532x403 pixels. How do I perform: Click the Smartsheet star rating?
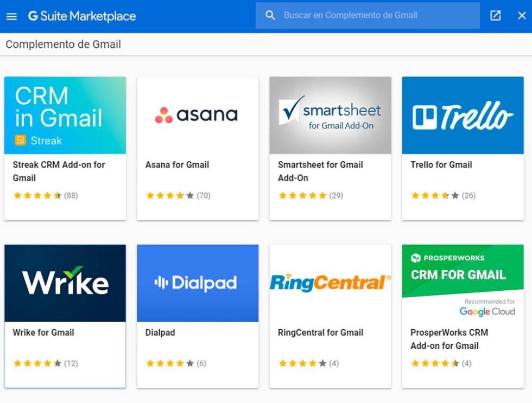pos(303,196)
